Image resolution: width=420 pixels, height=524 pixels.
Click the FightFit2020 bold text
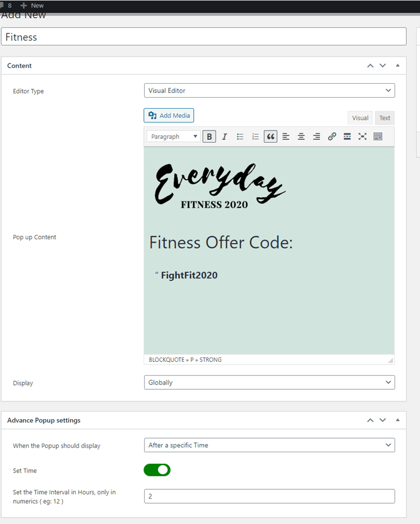189,275
